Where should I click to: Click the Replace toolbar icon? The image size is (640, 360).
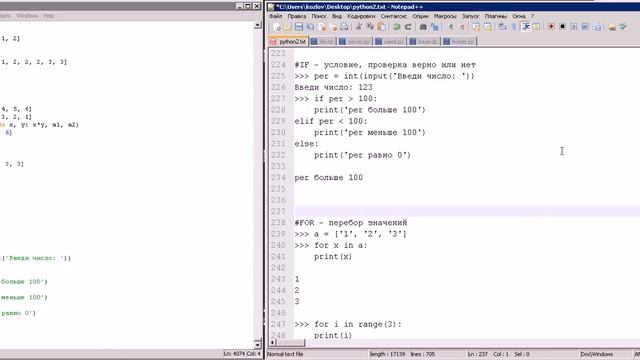(x=435, y=27)
